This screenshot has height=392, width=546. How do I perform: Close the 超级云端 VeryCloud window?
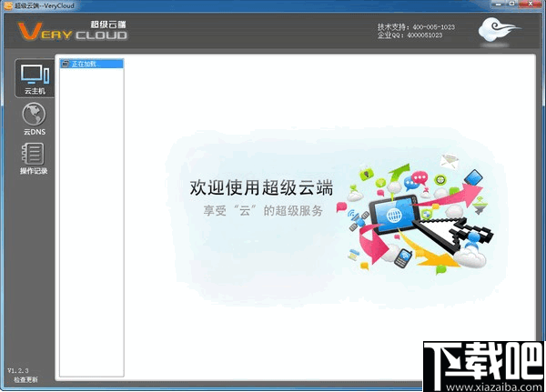pyautogui.click(x=530, y=4)
